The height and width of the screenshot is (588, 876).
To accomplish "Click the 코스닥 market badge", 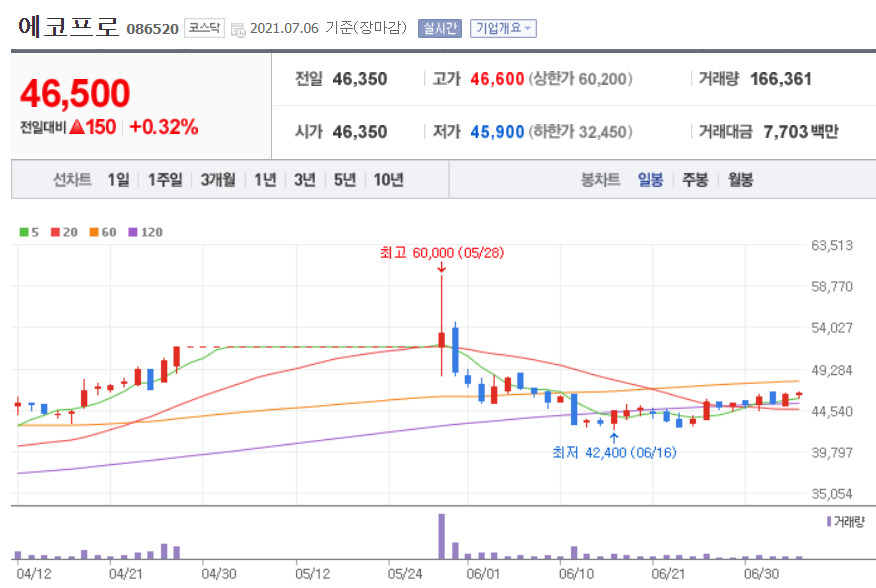I will (x=204, y=28).
